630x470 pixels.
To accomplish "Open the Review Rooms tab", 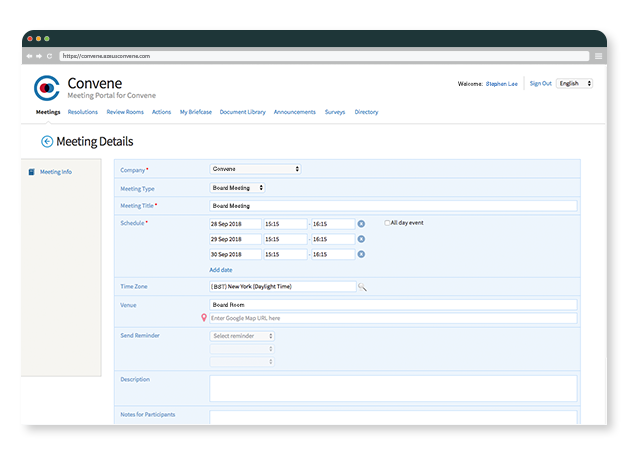I will point(125,112).
